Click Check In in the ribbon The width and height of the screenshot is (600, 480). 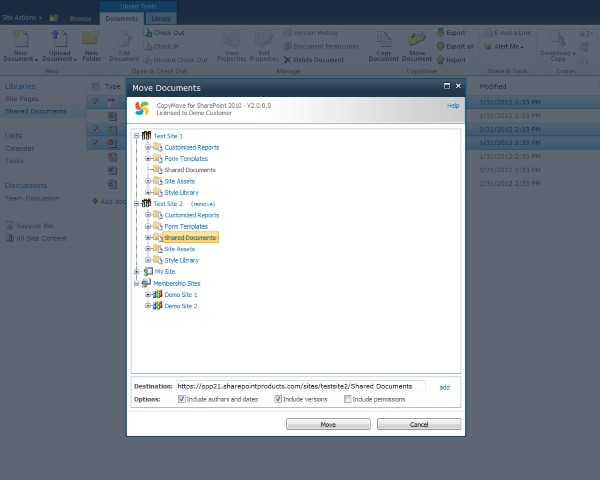(x=161, y=46)
